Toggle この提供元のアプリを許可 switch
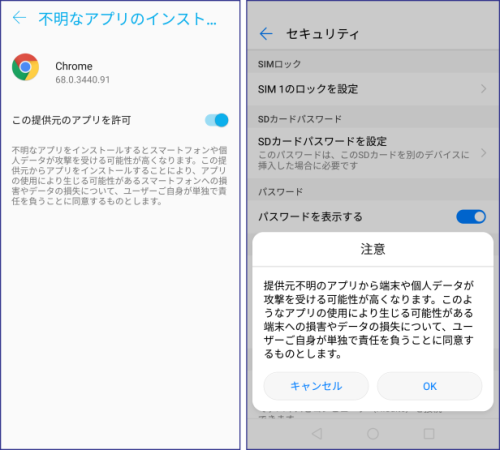The height and width of the screenshot is (450, 500). (217, 120)
